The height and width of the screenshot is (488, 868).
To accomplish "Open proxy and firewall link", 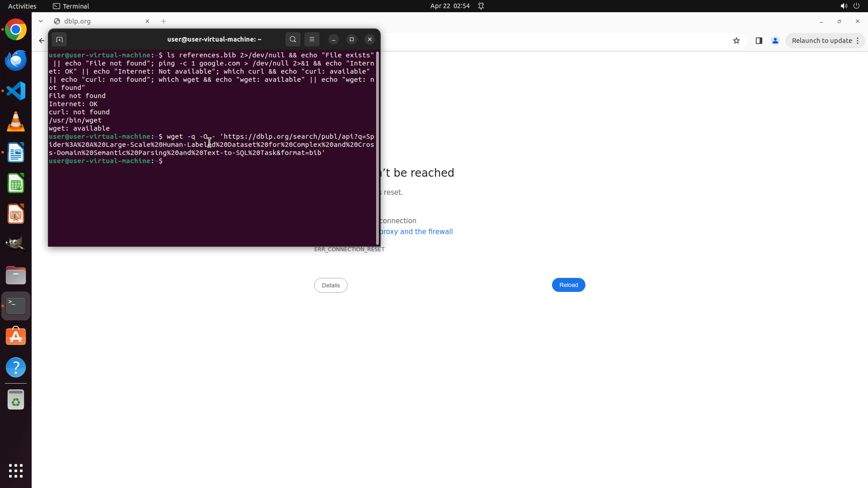I will [x=416, y=232].
